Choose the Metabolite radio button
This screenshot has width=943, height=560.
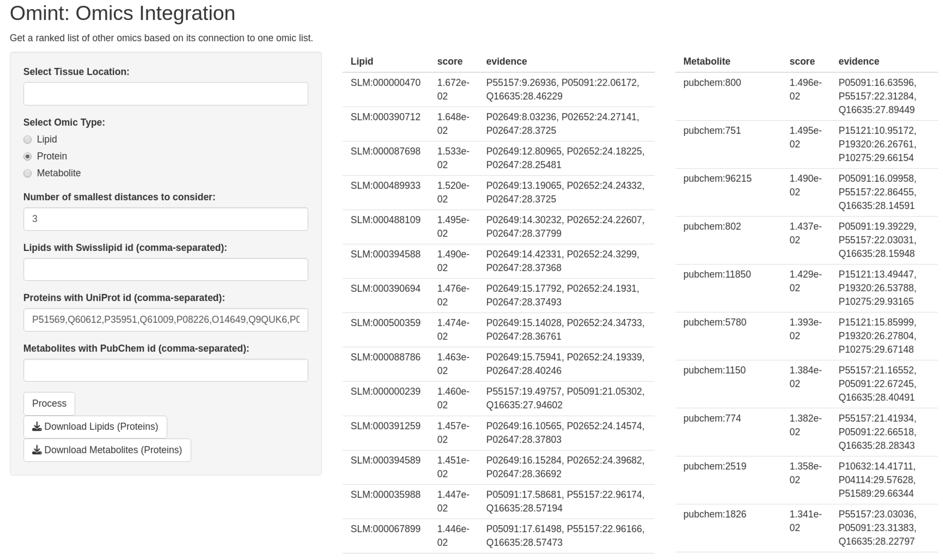coord(27,173)
